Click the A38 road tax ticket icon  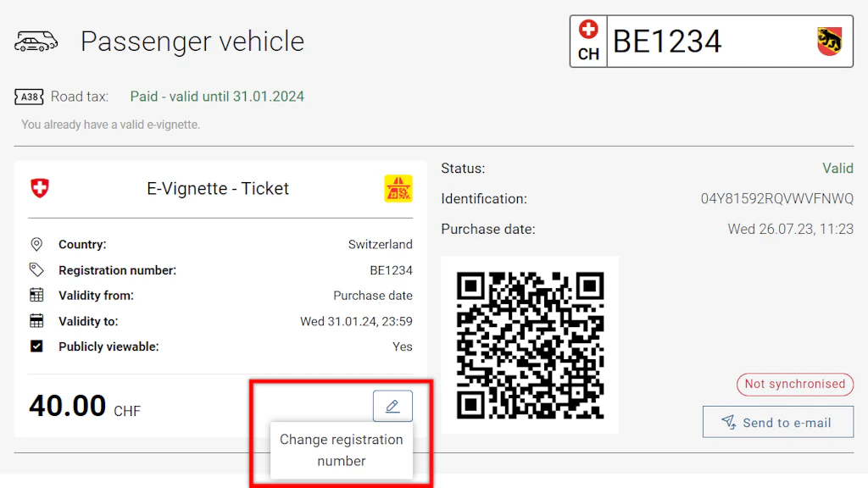(x=28, y=96)
